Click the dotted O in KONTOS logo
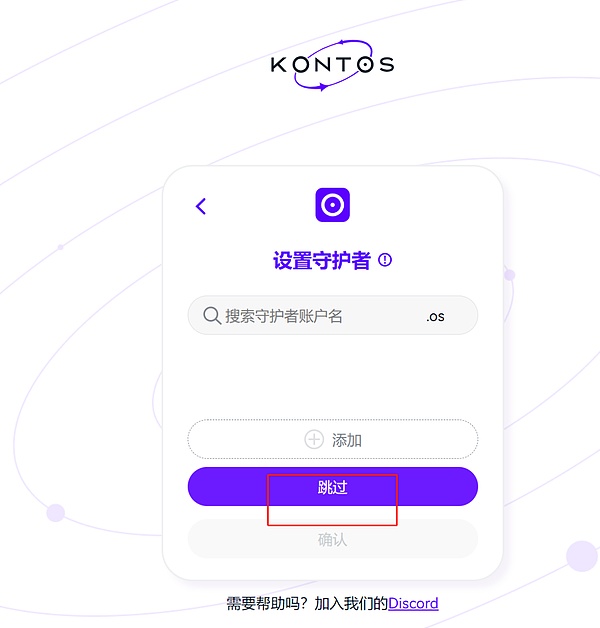This screenshot has height=628, width=600. [365, 64]
